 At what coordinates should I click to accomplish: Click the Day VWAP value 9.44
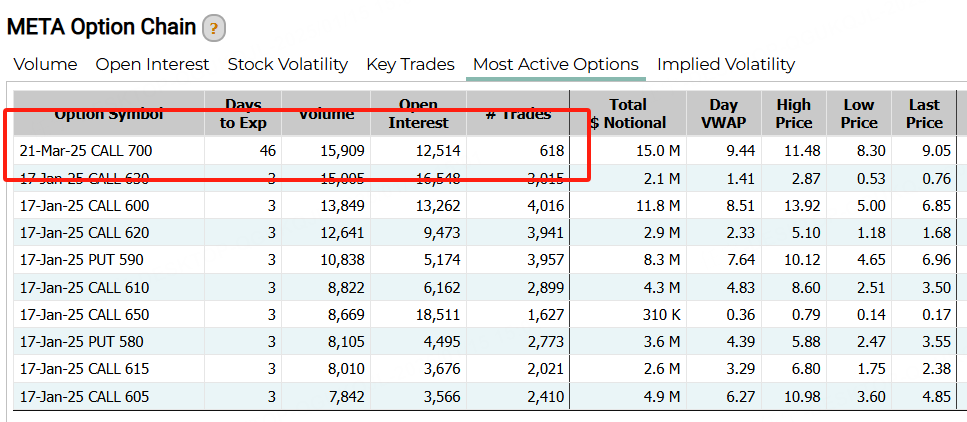tap(740, 151)
